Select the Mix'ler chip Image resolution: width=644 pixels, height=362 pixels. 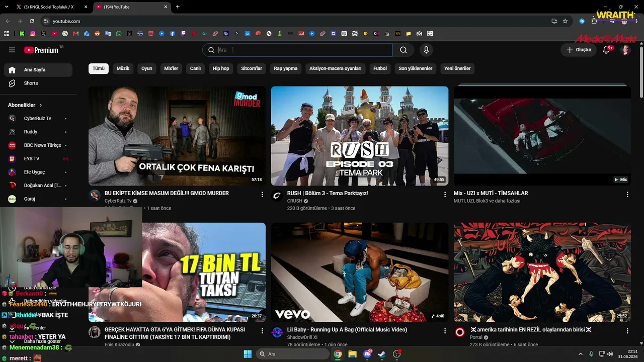pos(171,68)
